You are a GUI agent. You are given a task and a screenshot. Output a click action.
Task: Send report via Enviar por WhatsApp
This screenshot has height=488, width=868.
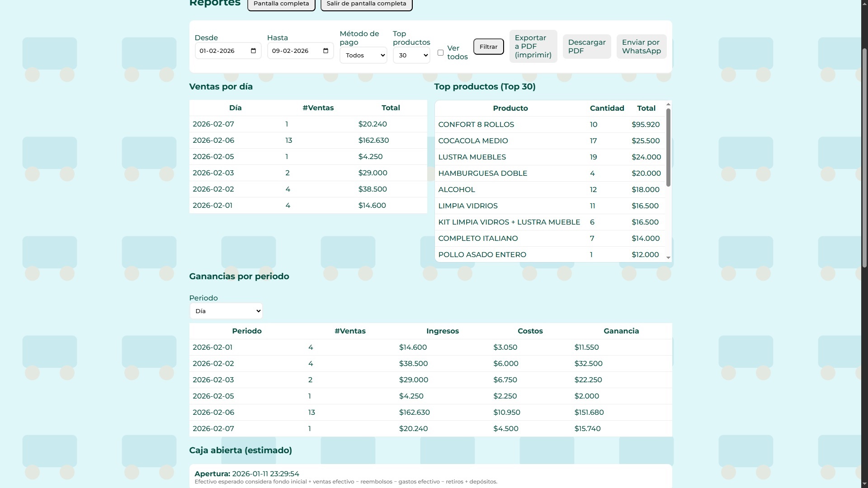(x=641, y=47)
